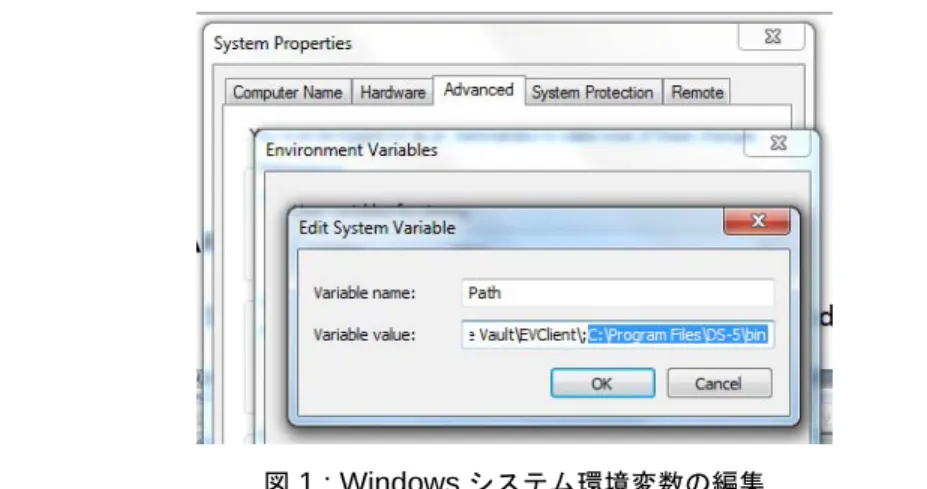Open the Remote tab
The width and height of the screenshot is (927, 489).
point(697,92)
